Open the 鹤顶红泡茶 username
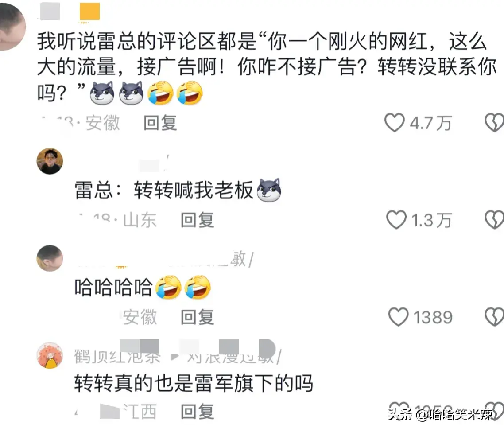Viewport: 504px width, 432px height. tap(117, 356)
